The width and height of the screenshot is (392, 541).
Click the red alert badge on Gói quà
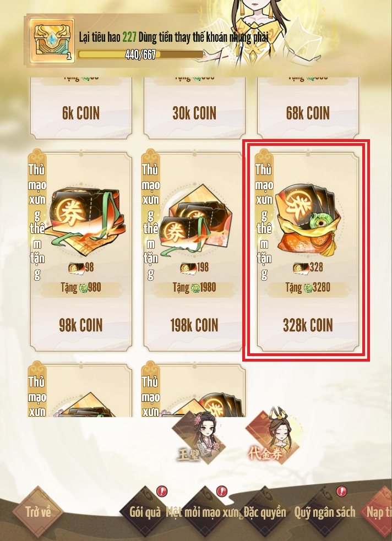(161, 491)
